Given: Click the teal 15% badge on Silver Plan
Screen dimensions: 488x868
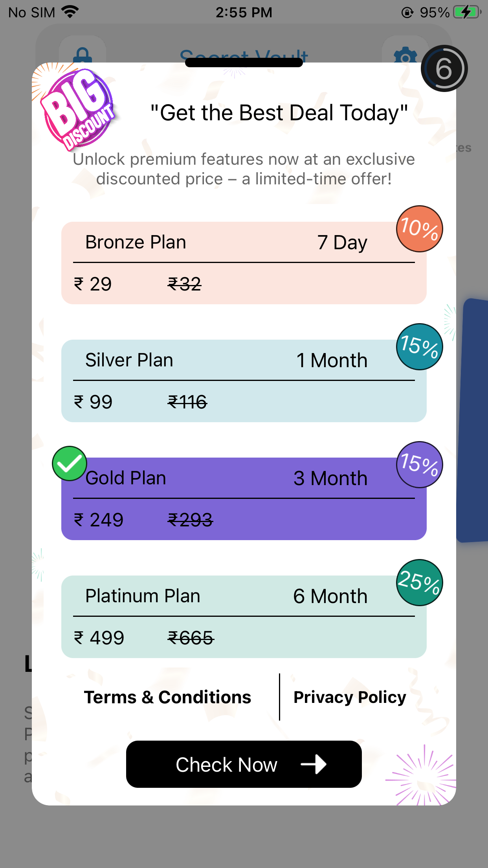Looking at the screenshot, I should tap(419, 347).
